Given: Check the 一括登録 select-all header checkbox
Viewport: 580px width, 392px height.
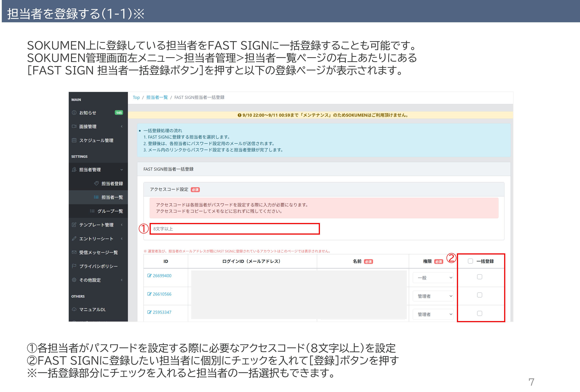Looking at the screenshot, I should [471, 261].
